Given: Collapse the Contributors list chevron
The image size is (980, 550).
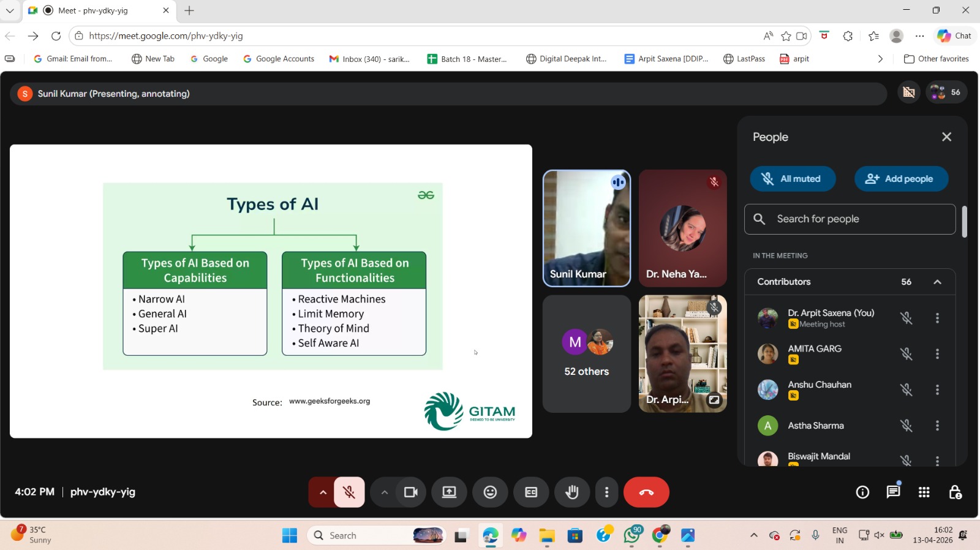Looking at the screenshot, I should click(x=937, y=282).
